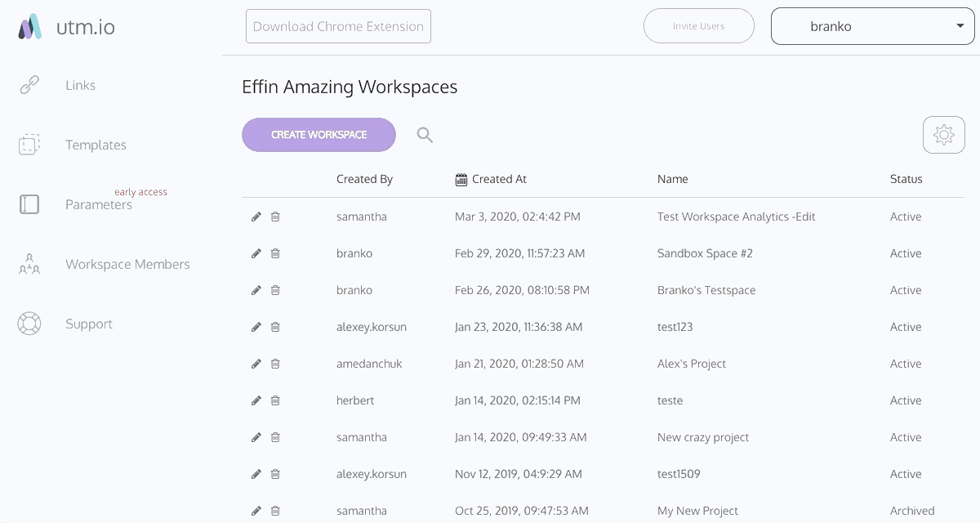Edit test123 workspace pencil icon
Image resolution: width=980 pixels, height=523 pixels.
(x=256, y=327)
